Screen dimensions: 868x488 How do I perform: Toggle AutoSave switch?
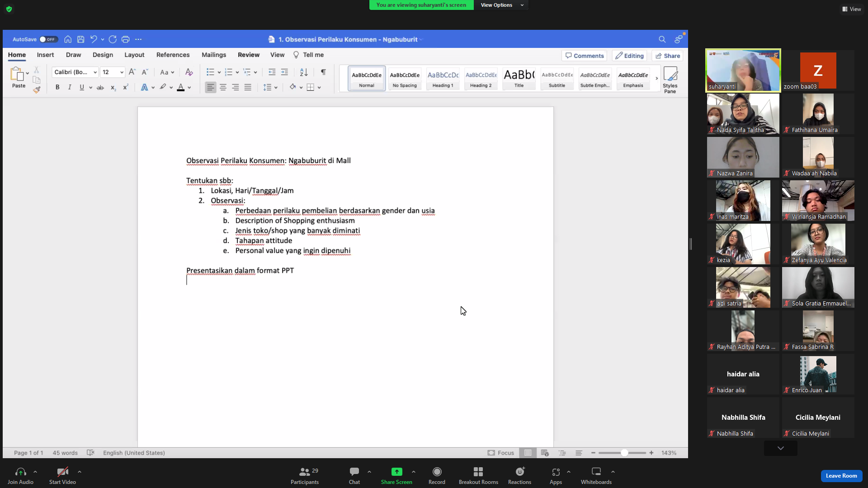48,39
